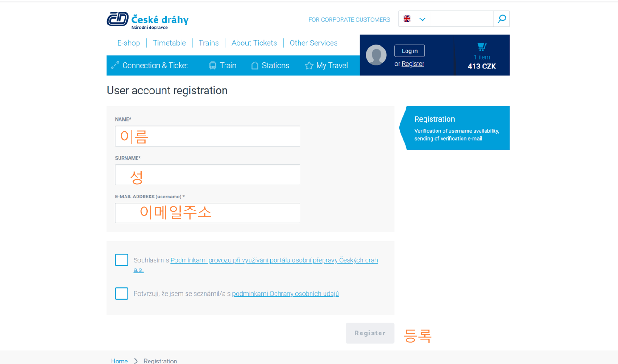Open the Trains menu
This screenshot has width=618, height=364.
pyautogui.click(x=209, y=43)
